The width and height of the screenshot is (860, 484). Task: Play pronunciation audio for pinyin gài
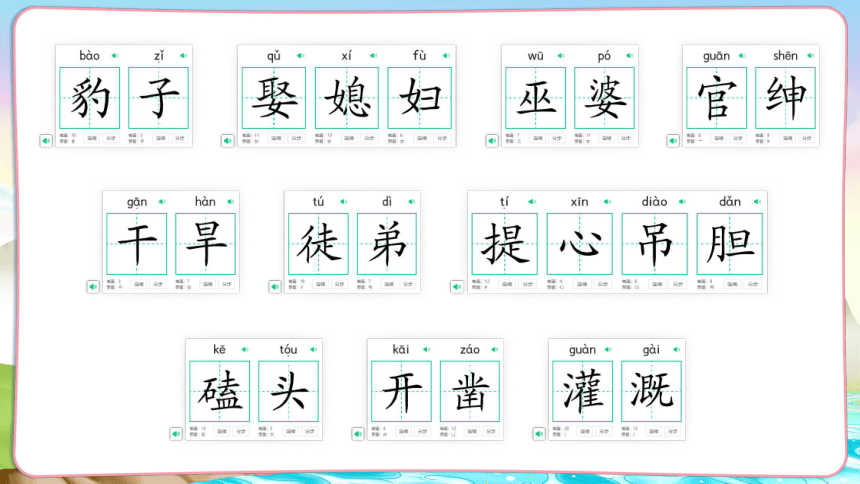[677, 349]
